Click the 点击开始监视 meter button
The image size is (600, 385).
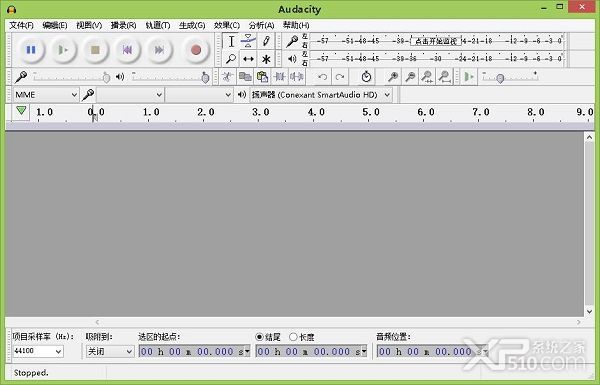pos(436,41)
